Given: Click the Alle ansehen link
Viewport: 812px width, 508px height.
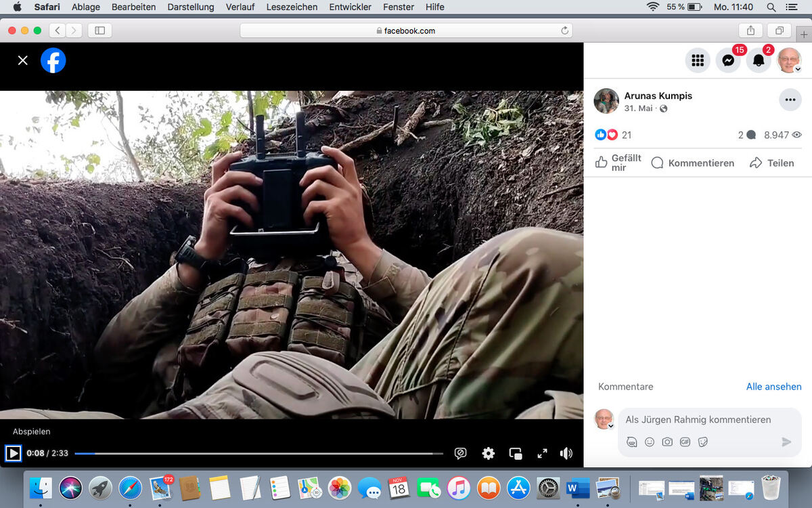Looking at the screenshot, I should (x=773, y=387).
